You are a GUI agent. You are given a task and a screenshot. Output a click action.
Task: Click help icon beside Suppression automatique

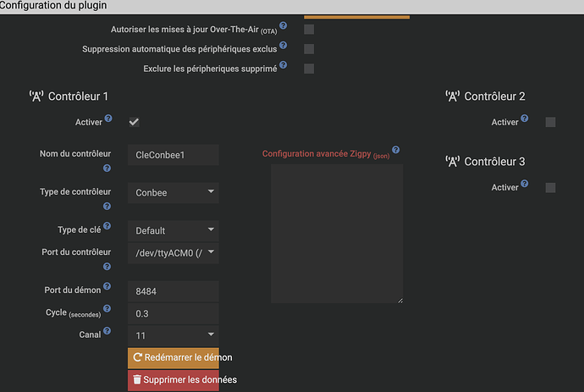[285, 46]
